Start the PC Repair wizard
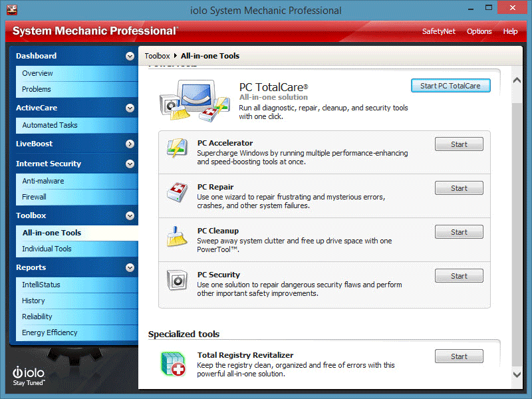532x399 pixels. (459, 188)
